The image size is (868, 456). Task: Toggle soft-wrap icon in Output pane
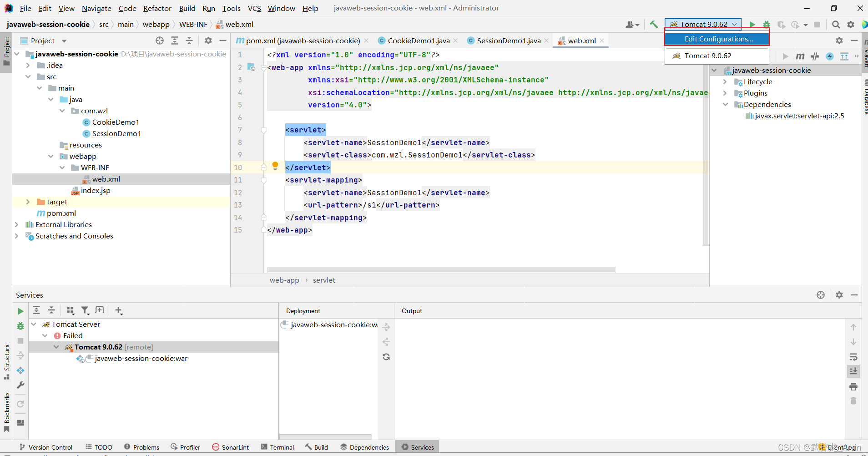coord(853,357)
